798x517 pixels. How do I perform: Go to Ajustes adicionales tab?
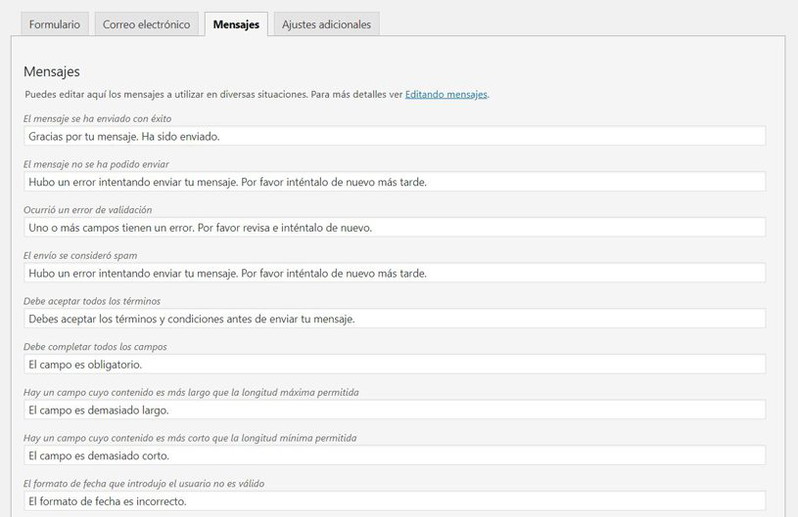click(x=327, y=24)
